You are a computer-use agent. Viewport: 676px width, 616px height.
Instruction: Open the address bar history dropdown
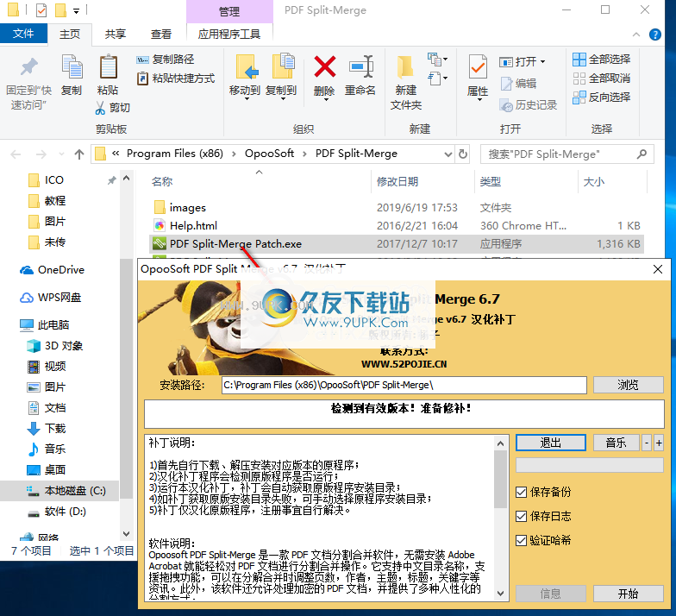pyautogui.click(x=448, y=154)
